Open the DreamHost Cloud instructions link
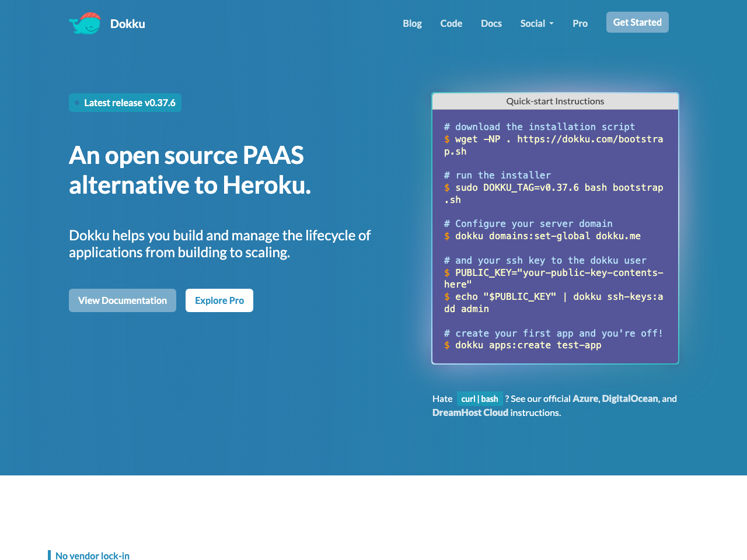747x560 pixels. click(x=470, y=412)
